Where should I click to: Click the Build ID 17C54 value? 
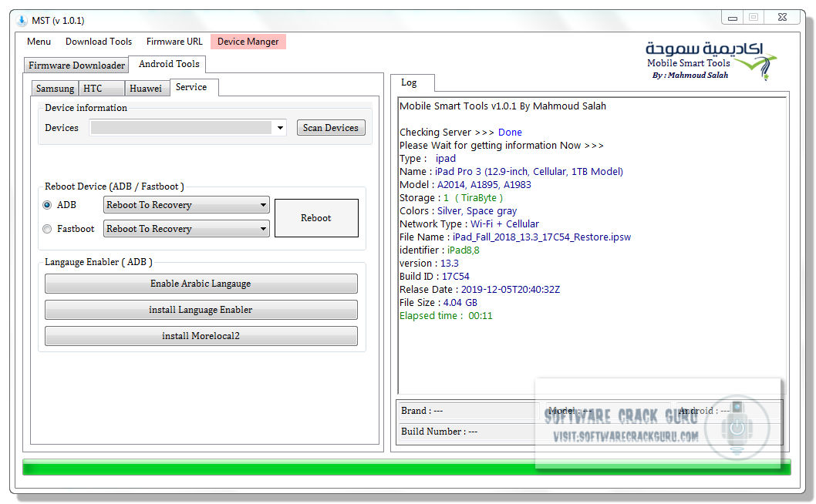(x=455, y=276)
